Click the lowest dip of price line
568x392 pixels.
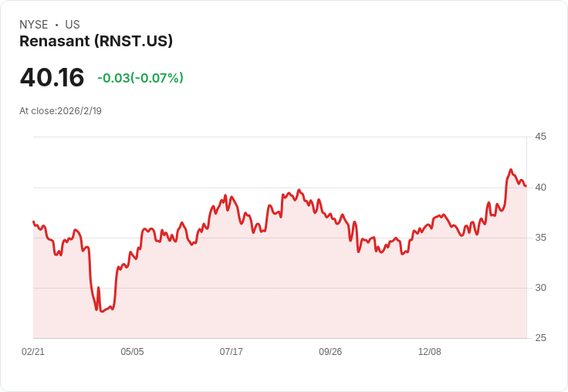pyautogui.click(x=102, y=311)
